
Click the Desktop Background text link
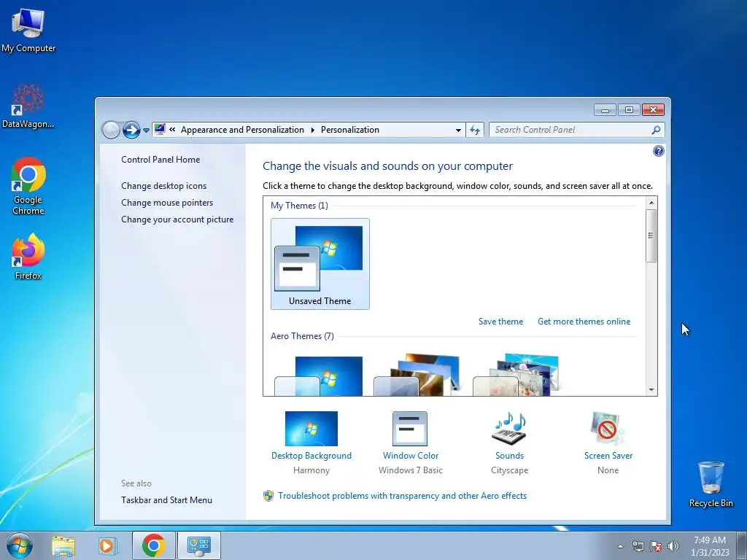point(311,456)
